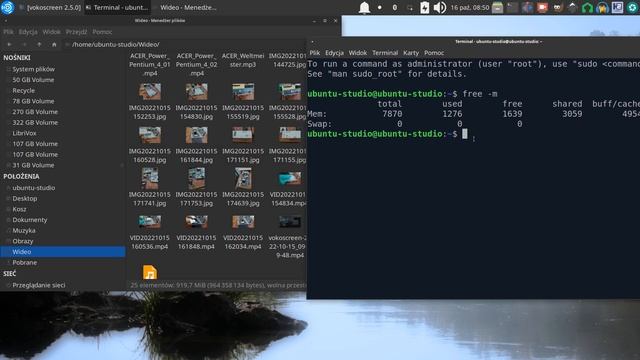Select the VID20221015 160536.mp4 thumbnail
This screenshot has width=640, height=360.
point(150,221)
